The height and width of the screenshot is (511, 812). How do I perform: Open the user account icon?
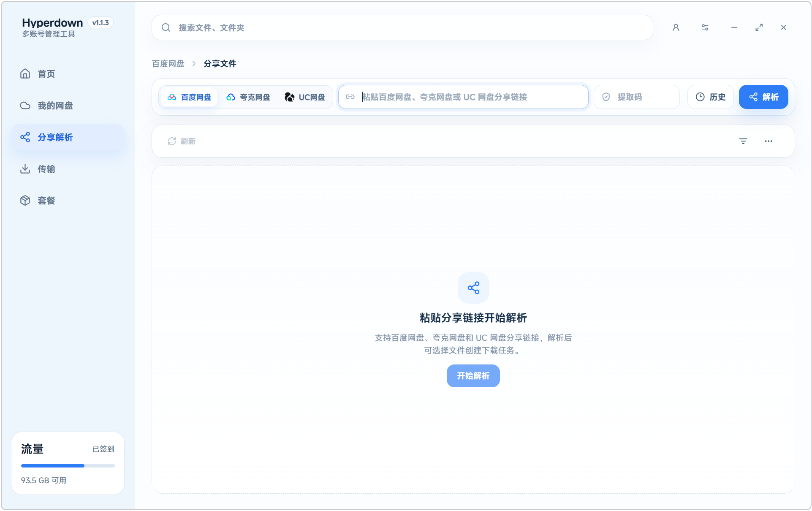(676, 27)
